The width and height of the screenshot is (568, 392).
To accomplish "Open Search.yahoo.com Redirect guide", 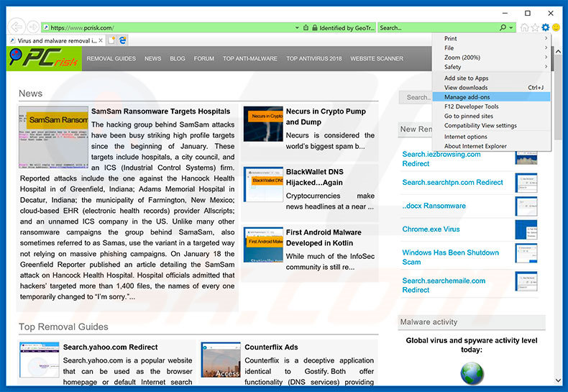I will click(110, 347).
